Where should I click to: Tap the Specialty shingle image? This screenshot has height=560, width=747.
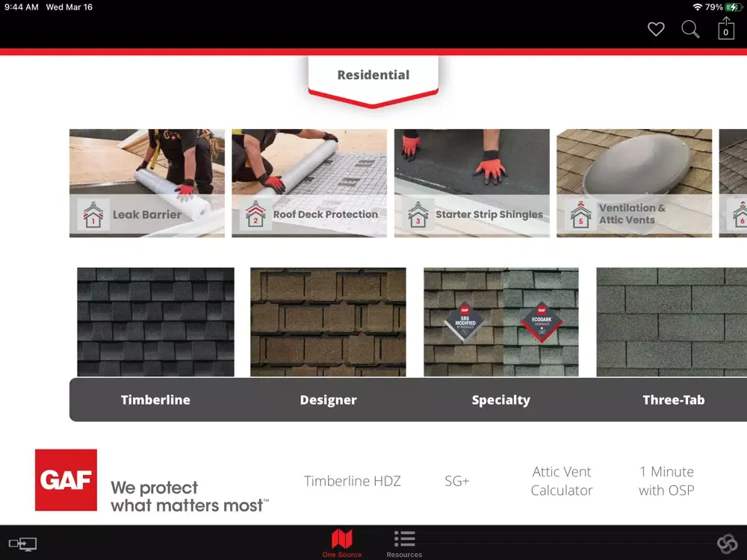pos(501,322)
